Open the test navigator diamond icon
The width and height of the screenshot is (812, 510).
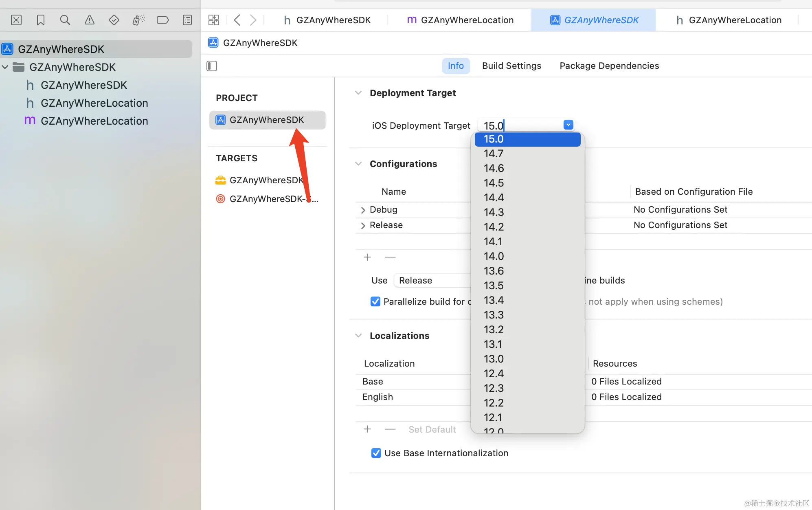[114, 20]
